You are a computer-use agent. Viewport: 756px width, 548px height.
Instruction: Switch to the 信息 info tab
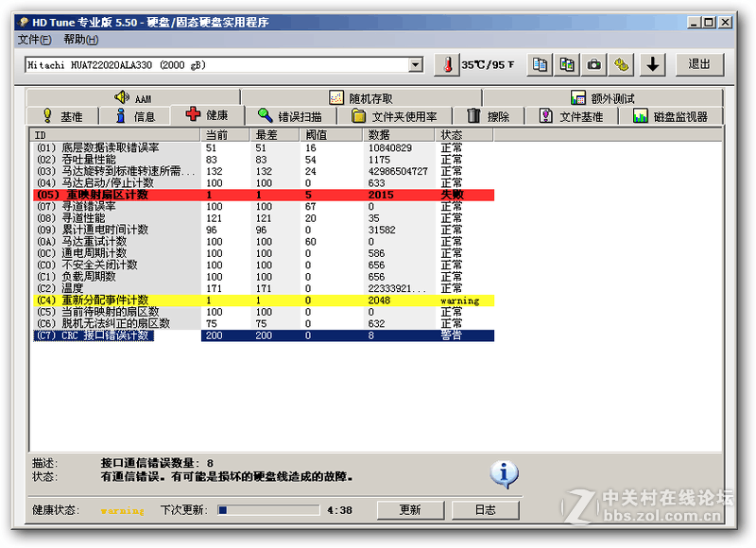pos(135,116)
